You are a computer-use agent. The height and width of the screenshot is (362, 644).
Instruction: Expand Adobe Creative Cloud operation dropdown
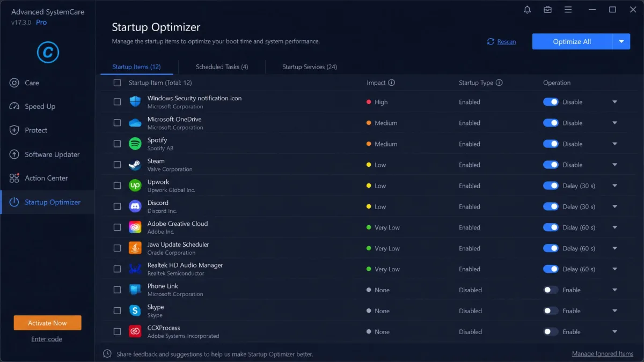615,227
